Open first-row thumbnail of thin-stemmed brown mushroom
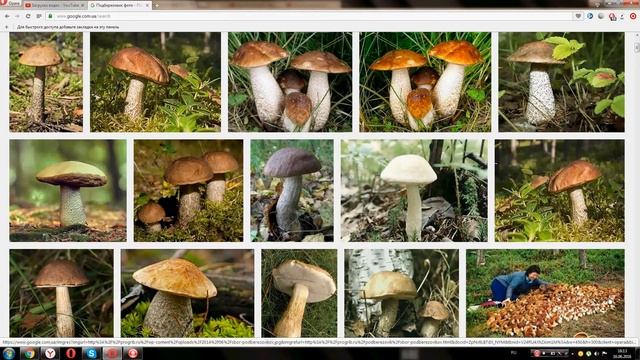 pos(46,82)
